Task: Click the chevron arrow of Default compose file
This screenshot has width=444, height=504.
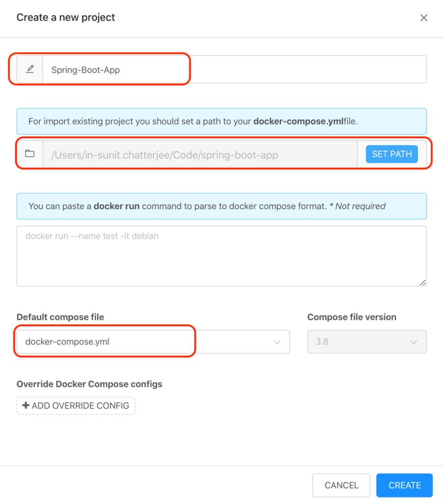Action: (x=277, y=342)
